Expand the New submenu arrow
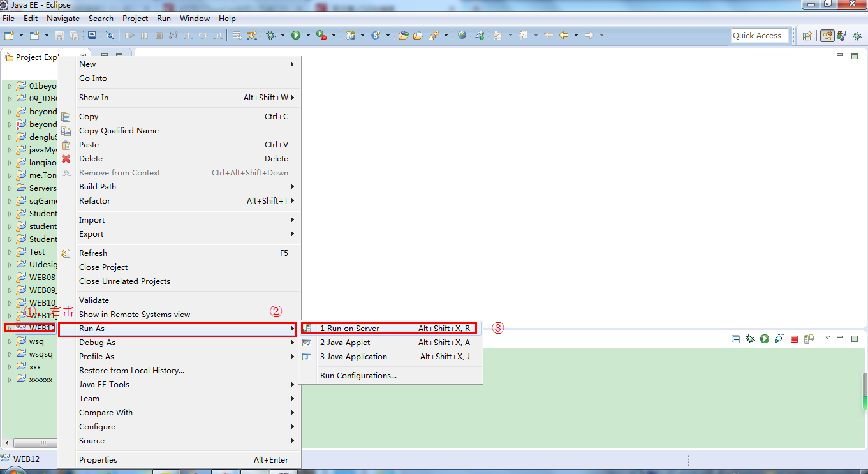This screenshot has width=868, height=474. tap(293, 64)
